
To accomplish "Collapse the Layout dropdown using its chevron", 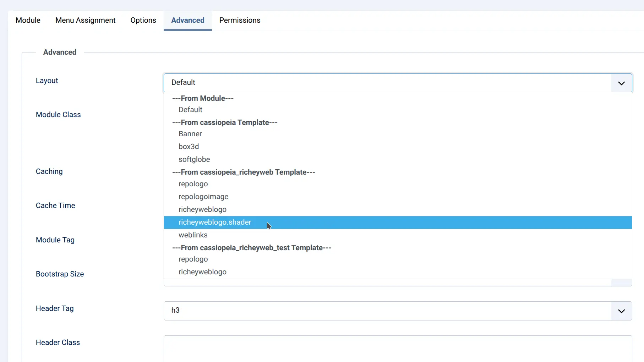I will tap(621, 83).
